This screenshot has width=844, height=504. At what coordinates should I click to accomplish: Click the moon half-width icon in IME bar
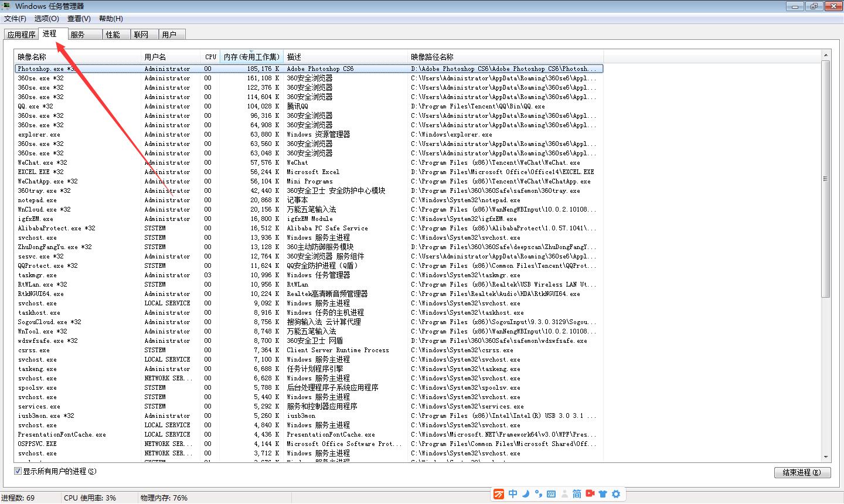pos(526,494)
